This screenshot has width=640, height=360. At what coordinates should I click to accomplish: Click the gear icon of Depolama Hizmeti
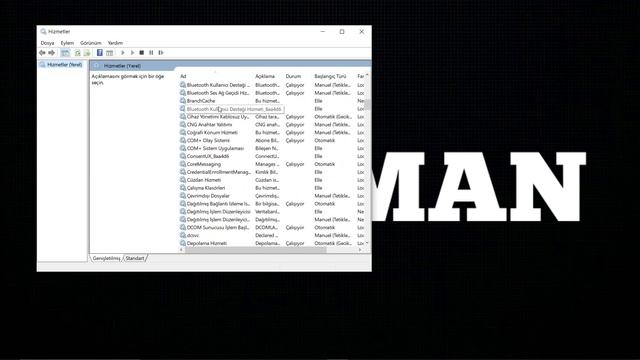click(x=183, y=243)
